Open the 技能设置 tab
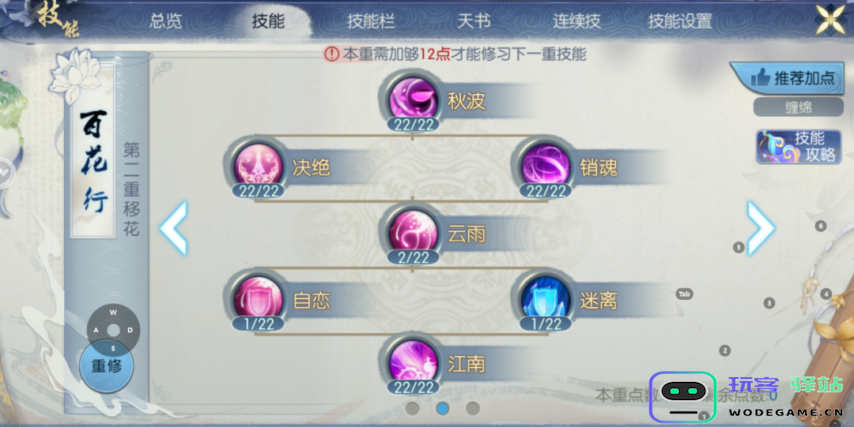The height and width of the screenshot is (427, 854). click(680, 21)
